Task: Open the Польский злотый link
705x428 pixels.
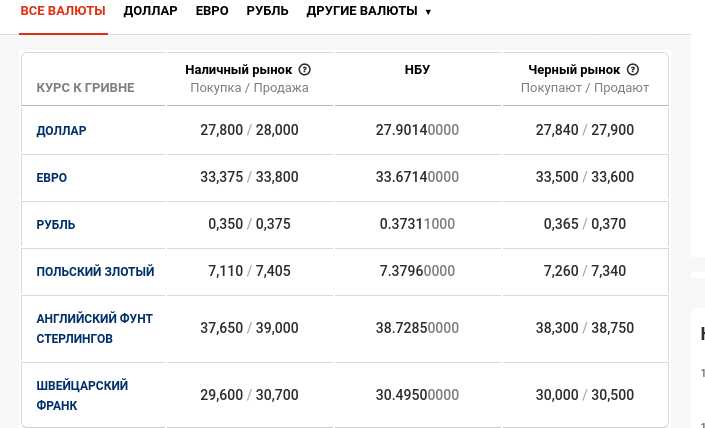Action: click(95, 271)
